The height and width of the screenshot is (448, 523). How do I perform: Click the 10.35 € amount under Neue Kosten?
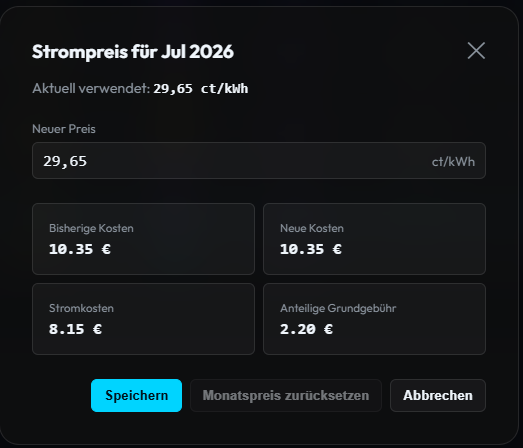coord(311,249)
